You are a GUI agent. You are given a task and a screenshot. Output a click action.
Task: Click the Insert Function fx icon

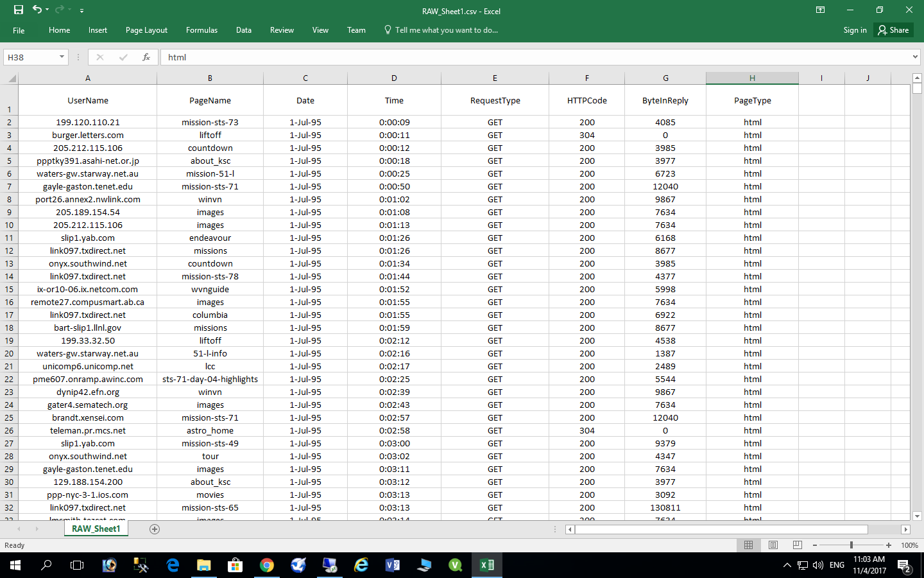pyautogui.click(x=146, y=57)
